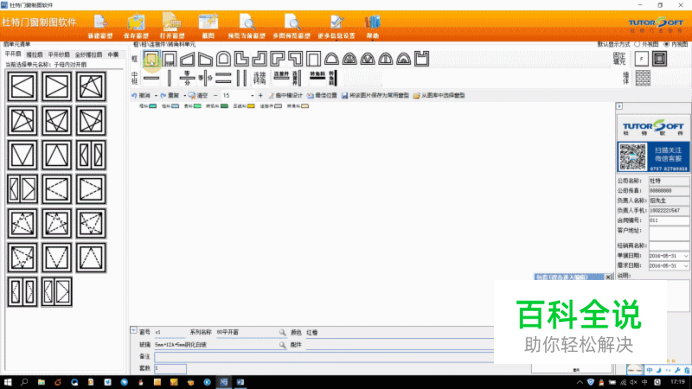Click the search icon beside 玻璃 field

pos(282,345)
